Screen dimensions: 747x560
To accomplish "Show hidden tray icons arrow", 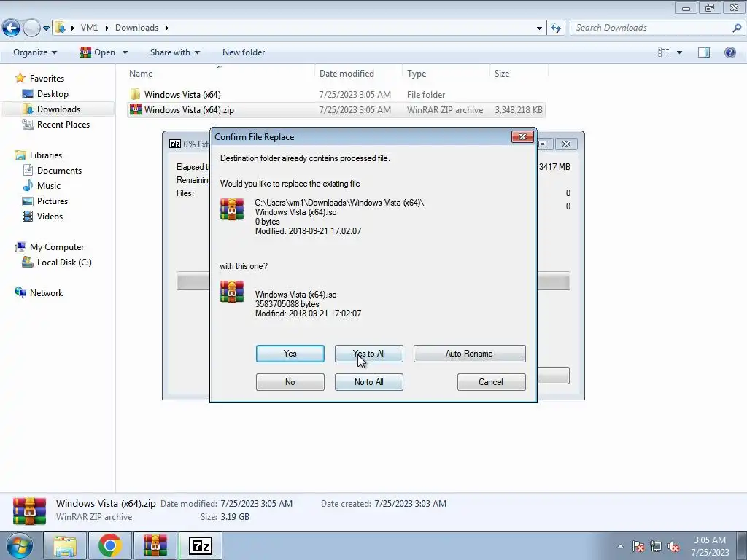I will 620,546.
